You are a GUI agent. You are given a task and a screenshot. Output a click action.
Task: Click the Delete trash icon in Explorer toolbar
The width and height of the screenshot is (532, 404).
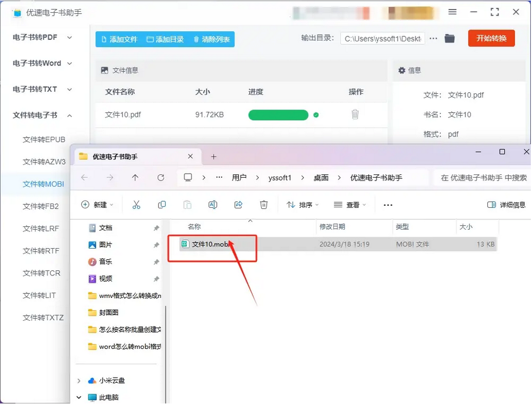(x=263, y=205)
